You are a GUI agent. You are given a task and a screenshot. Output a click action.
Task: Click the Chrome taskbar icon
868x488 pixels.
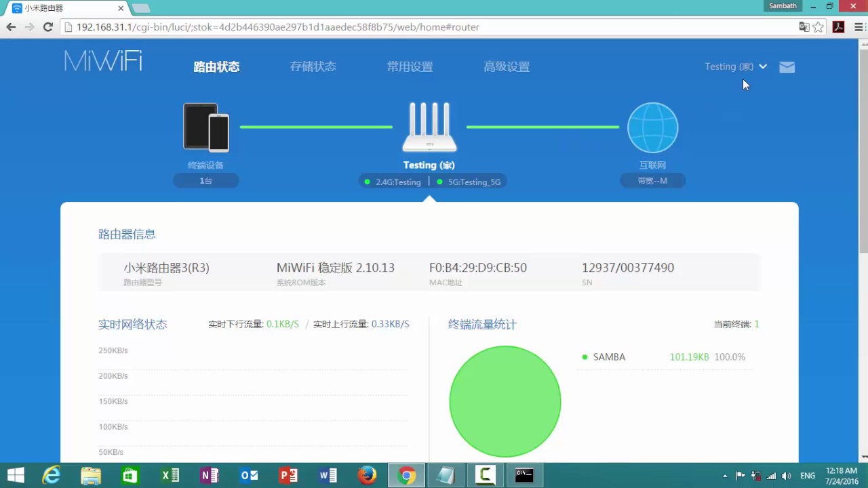[x=406, y=475]
